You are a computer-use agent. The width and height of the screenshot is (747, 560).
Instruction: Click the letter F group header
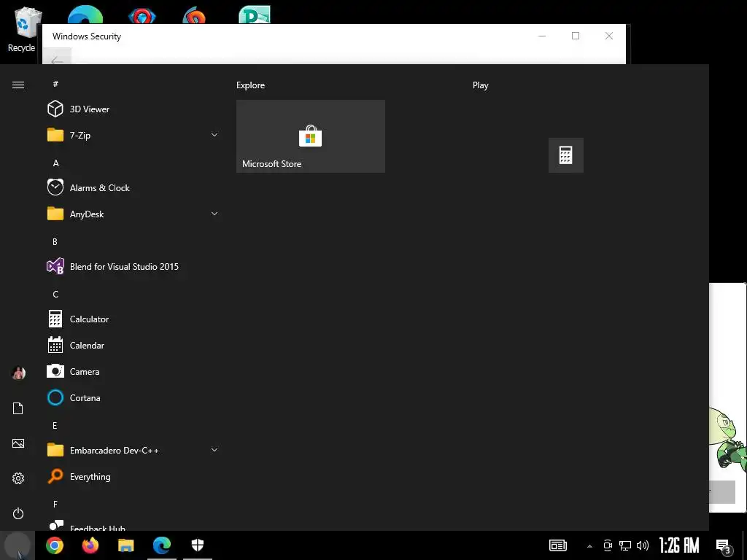pos(55,504)
